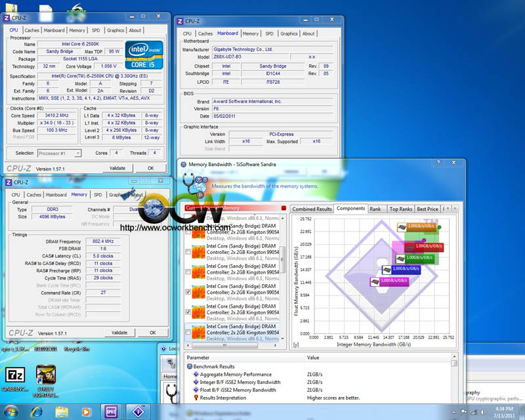Launch the Street Fighter desktop shortcut

tap(46, 375)
